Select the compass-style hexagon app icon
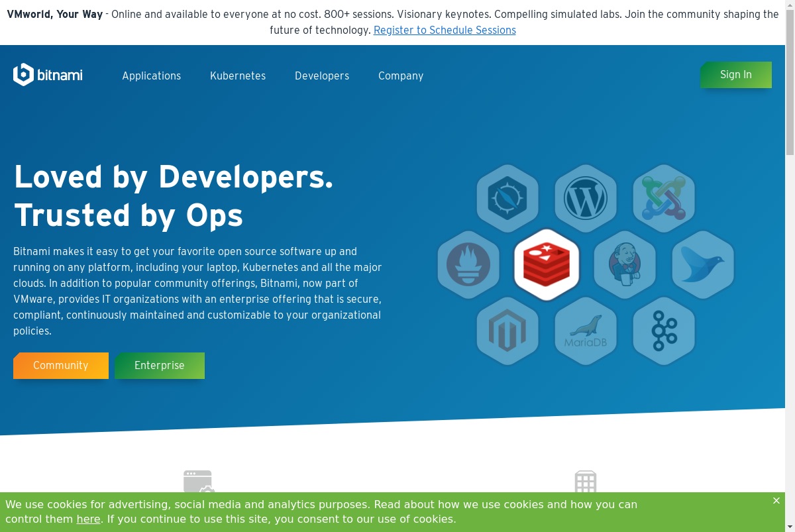Viewport: 795px width, 532px height. pyautogui.click(x=507, y=199)
